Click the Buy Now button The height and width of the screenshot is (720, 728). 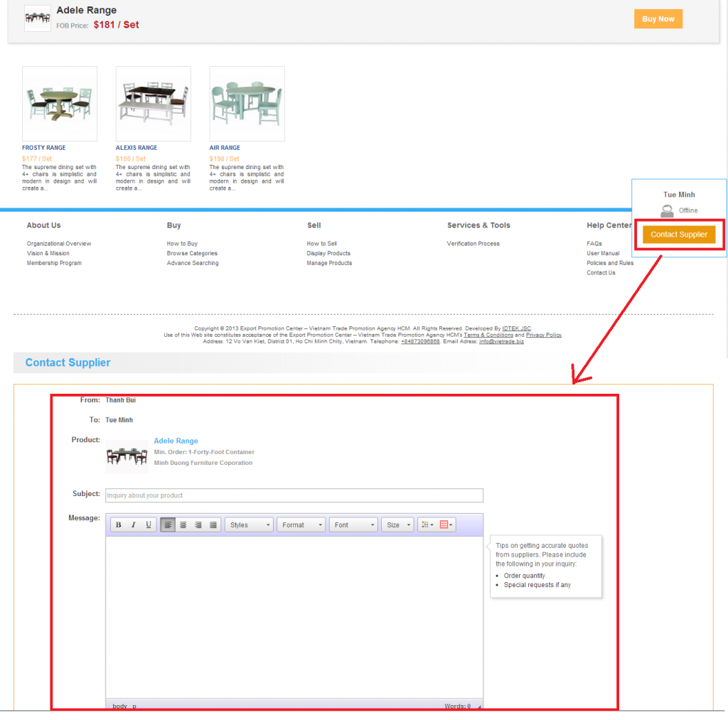coord(658,19)
